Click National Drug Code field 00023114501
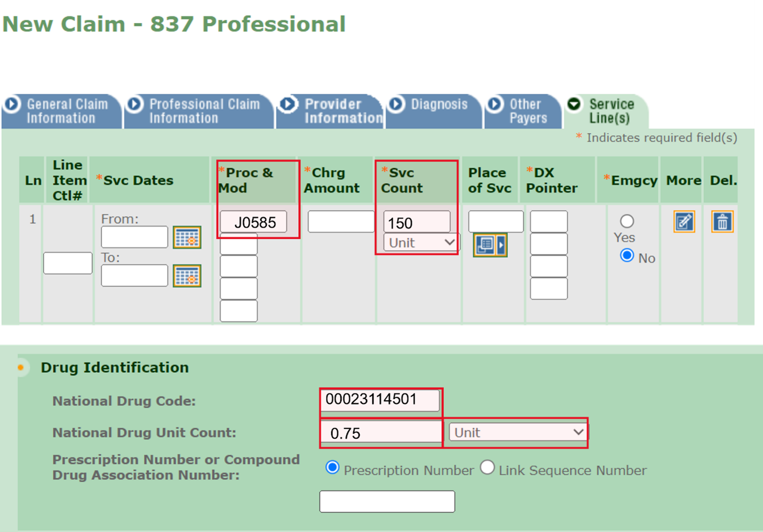This screenshot has width=763, height=532. point(380,400)
